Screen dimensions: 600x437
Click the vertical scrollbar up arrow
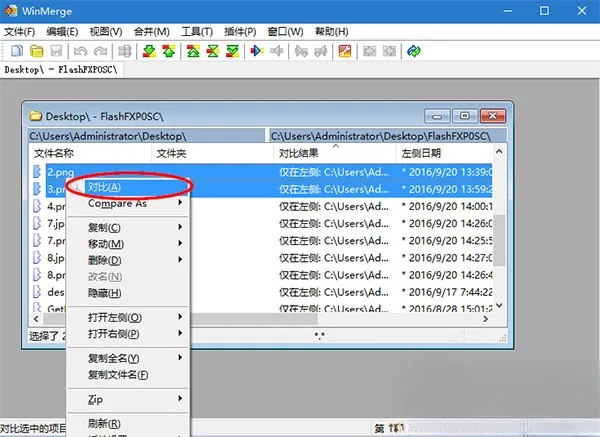[x=499, y=152]
